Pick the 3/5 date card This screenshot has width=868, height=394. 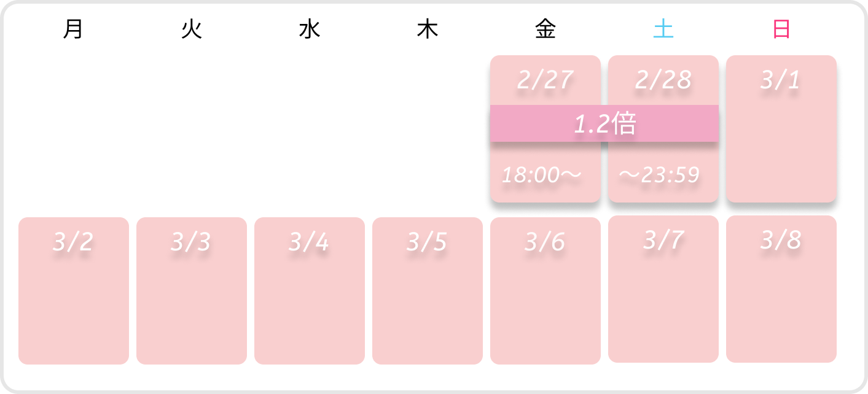(428, 290)
